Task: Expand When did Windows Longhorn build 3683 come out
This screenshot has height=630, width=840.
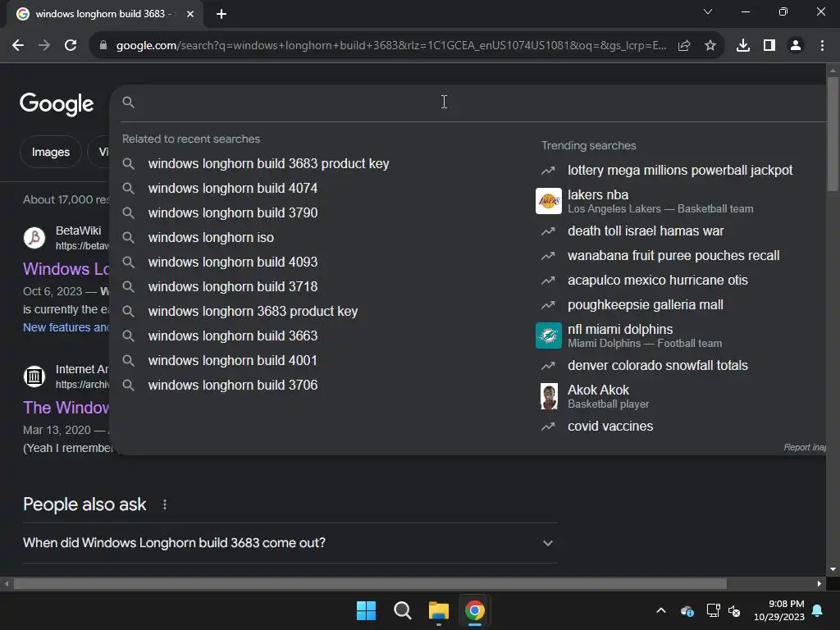Action: [x=290, y=543]
